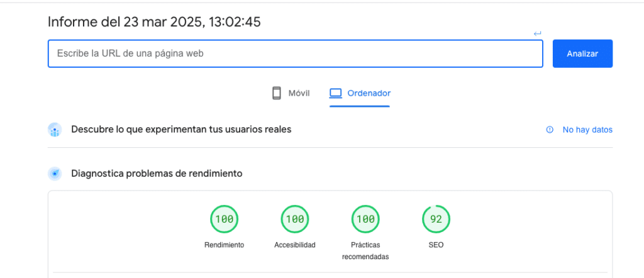Click the info icon beside No hay datos
Viewport: 644px width, 278px height.
550,130
